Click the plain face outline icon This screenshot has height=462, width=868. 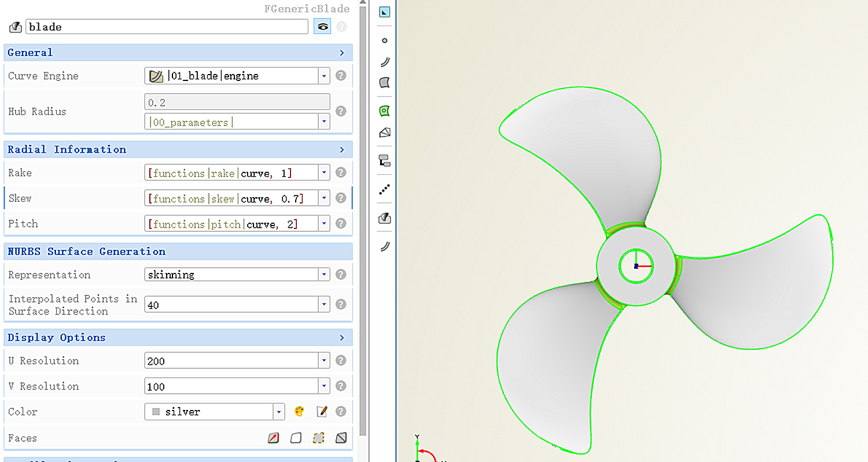(296, 438)
